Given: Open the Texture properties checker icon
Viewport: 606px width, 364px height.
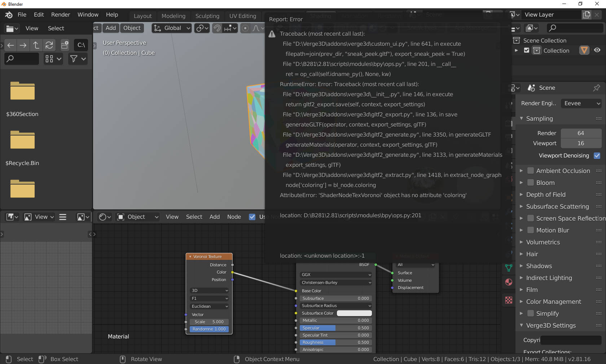Looking at the screenshot, I should click(509, 300).
